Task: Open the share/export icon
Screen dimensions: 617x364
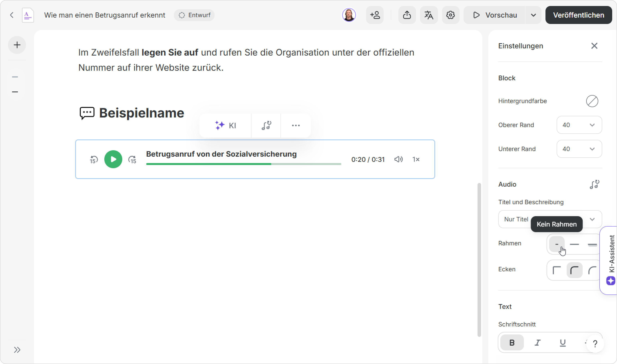Action: pos(407,15)
